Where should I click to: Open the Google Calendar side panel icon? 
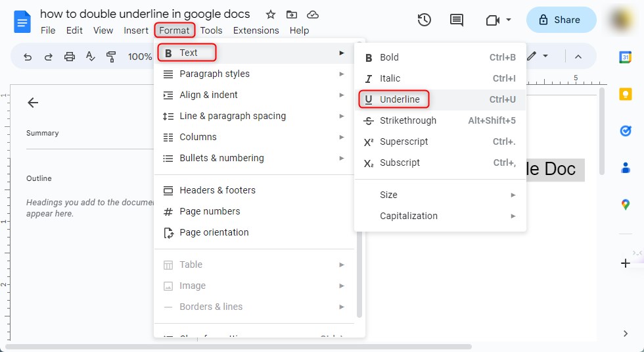point(625,57)
